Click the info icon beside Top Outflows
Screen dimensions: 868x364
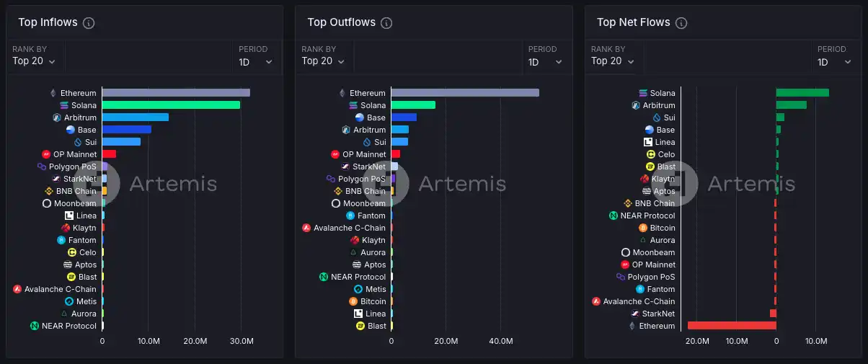(x=386, y=23)
